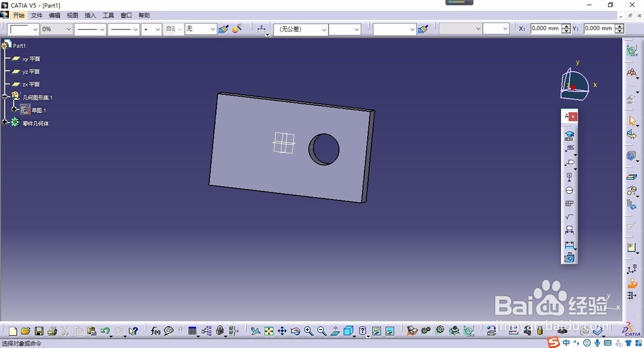The width and height of the screenshot is (644, 348).
Task: Click the Formula f(x) icon
Action: pos(155,331)
